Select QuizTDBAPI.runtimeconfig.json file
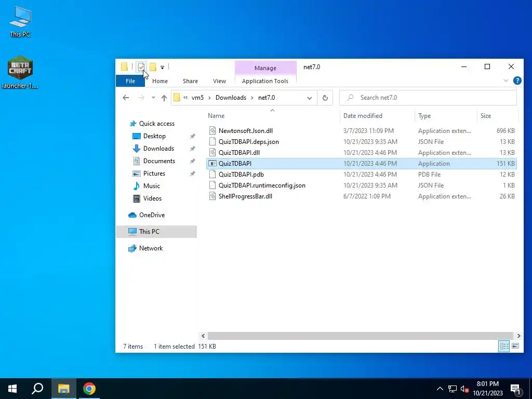This screenshot has width=532, height=399. tap(262, 185)
